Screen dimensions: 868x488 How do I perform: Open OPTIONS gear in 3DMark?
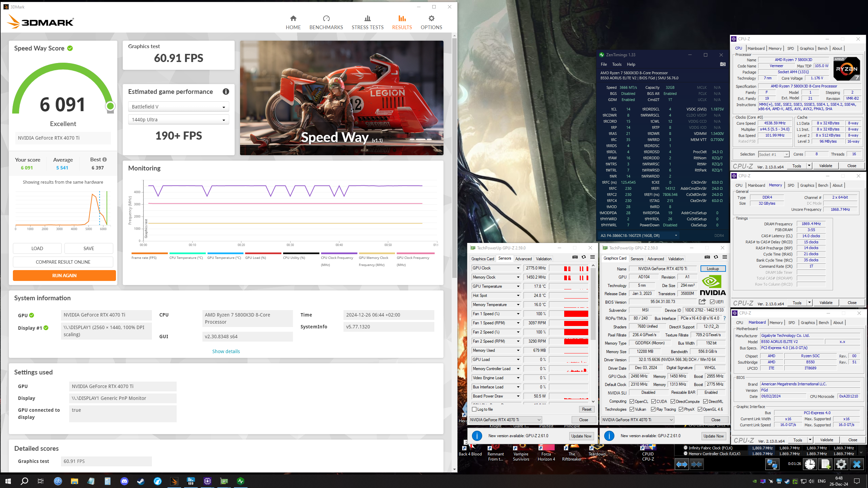431,22
